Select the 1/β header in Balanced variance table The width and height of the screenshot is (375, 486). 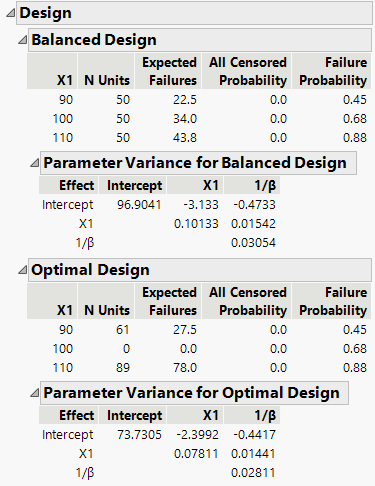pyautogui.click(x=265, y=185)
